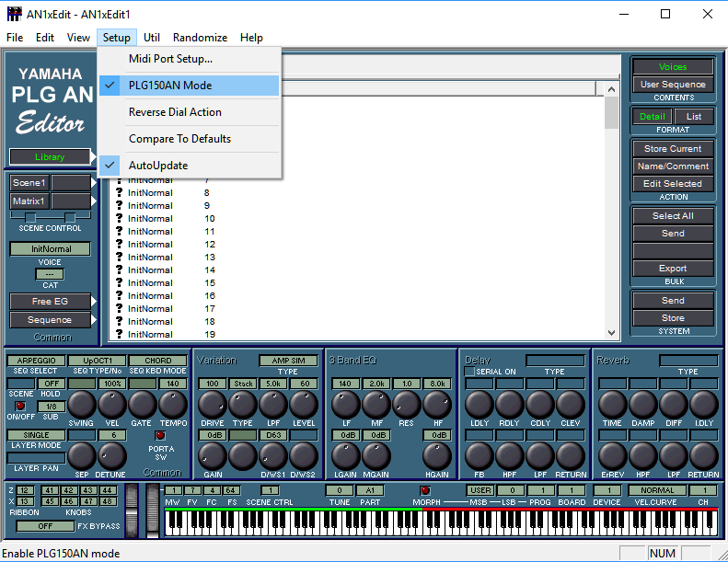
Task: Click the HGAIN knob in 3 Band EQ
Action: pos(438,455)
